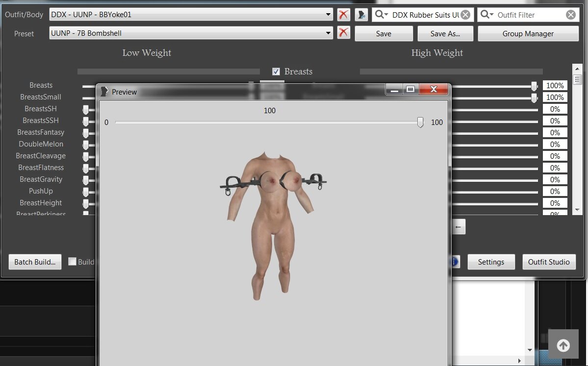Click the Breasts high weight 100% value field

(x=555, y=85)
